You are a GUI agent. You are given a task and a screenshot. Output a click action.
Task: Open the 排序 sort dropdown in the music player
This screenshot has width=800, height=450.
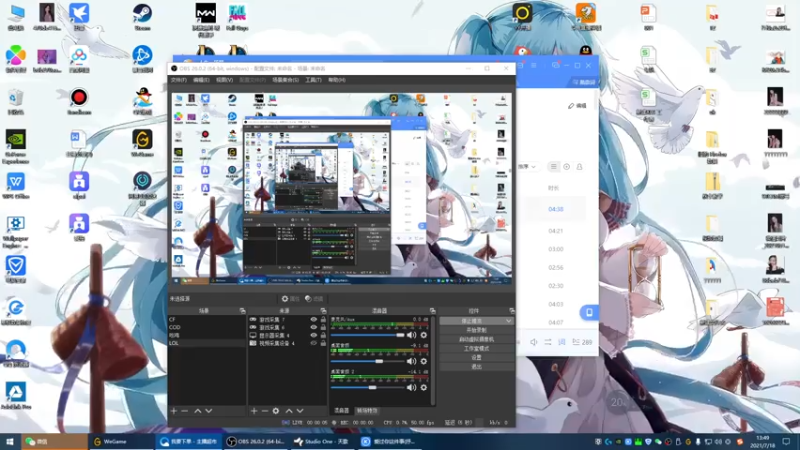(x=527, y=166)
